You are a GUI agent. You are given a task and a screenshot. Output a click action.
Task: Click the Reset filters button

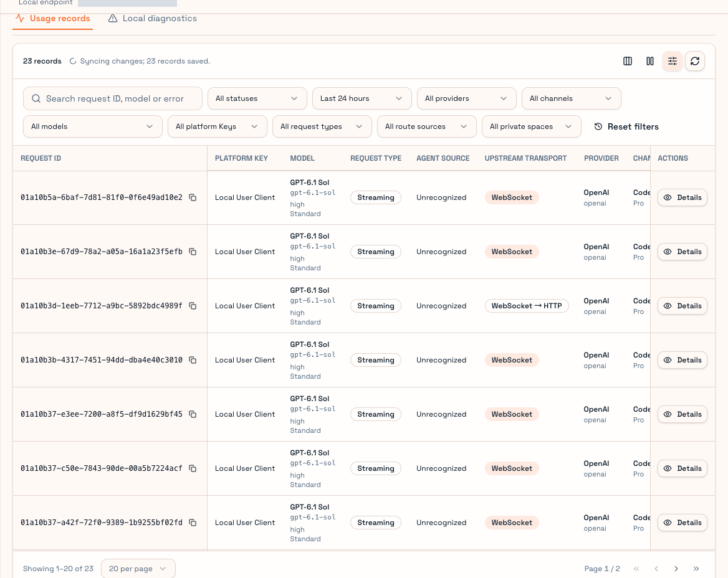click(626, 126)
